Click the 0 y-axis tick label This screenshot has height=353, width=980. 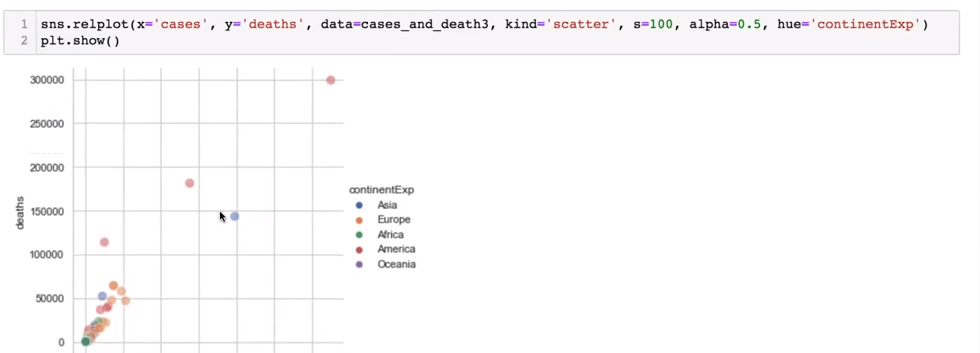coord(61,342)
